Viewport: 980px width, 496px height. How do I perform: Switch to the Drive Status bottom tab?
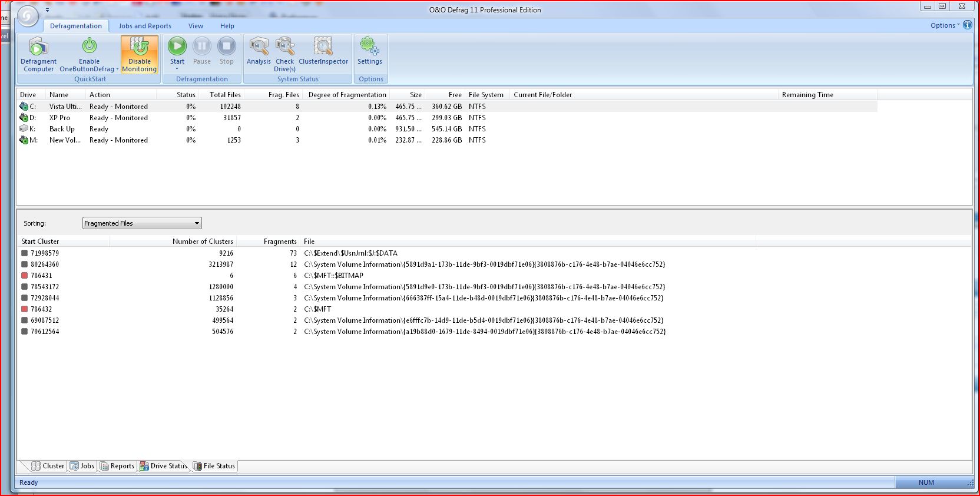pyautogui.click(x=164, y=466)
